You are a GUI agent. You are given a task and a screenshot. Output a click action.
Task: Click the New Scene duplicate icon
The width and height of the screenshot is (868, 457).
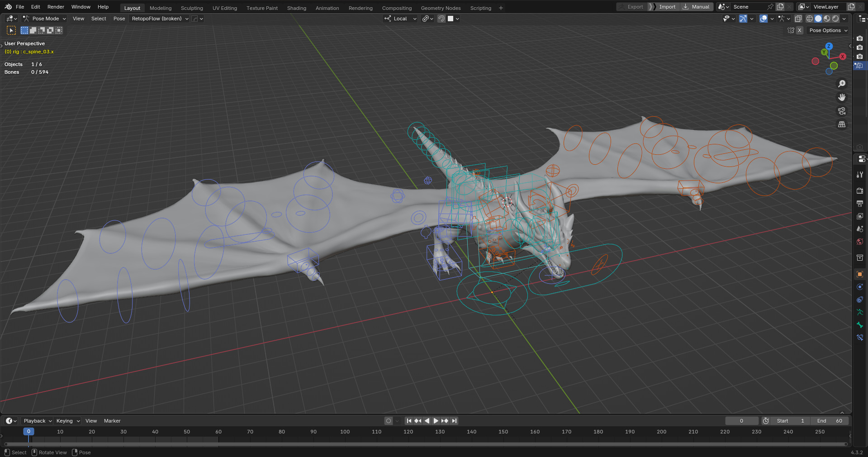(780, 7)
